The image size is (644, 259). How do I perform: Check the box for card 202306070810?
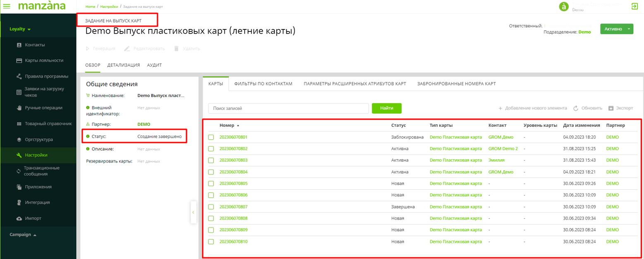[211, 242]
